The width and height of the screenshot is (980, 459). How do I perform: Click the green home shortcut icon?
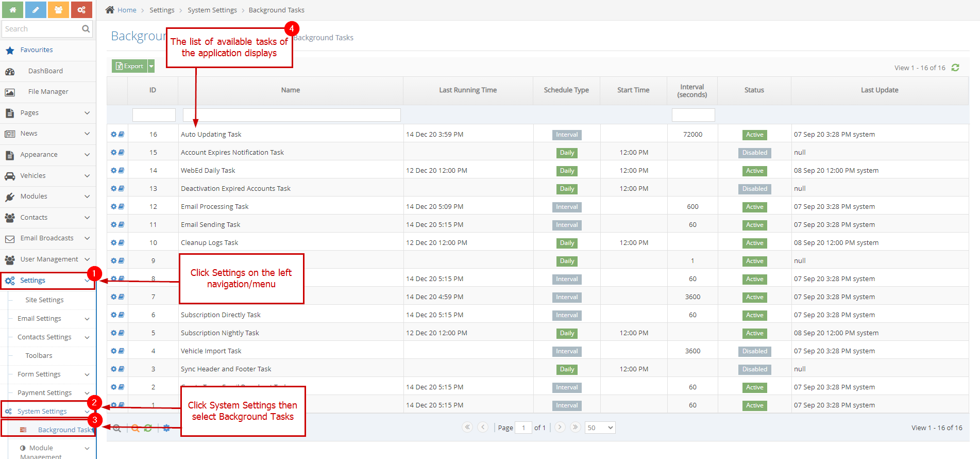[12, 10]
